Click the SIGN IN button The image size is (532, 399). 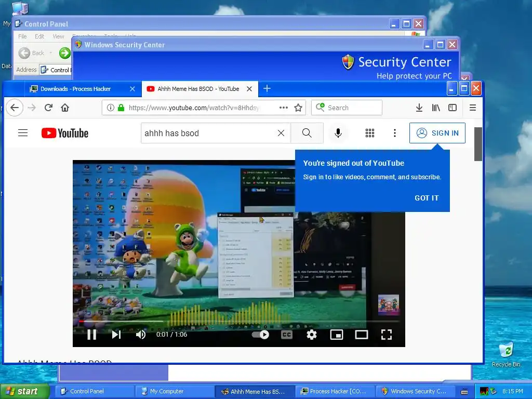pos(437,133)
